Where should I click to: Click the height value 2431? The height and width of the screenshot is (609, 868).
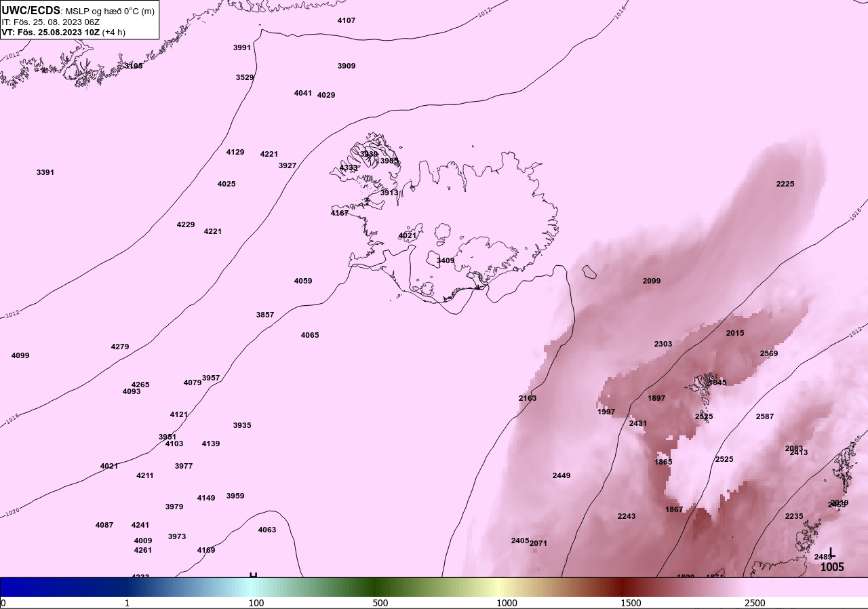tap(638, 423)
